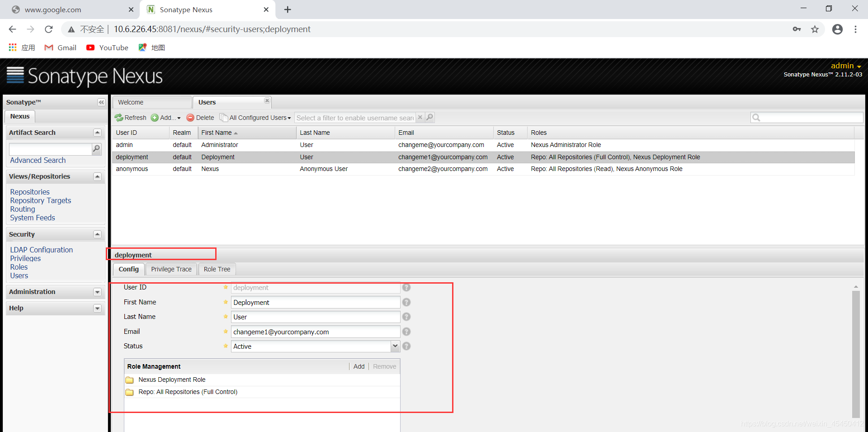The image size is (868, 432).
Task: Open Privileges link
Action: (25, 258)
